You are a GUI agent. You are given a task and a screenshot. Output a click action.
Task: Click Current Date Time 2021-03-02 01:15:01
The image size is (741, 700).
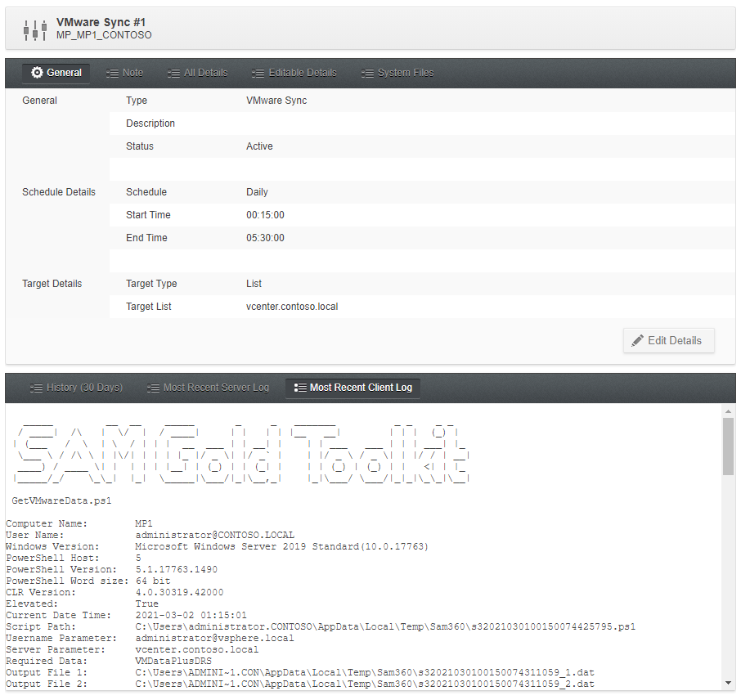191,616
